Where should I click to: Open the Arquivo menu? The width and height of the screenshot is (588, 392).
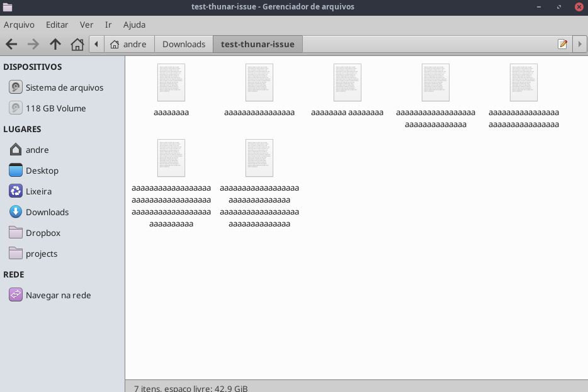click(x=19, y=25)
